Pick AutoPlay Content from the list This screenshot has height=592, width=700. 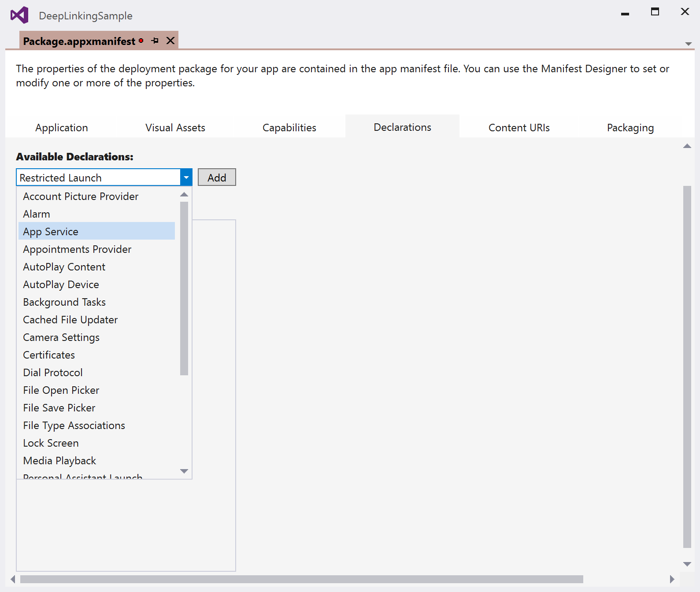(x=97, y=267)
